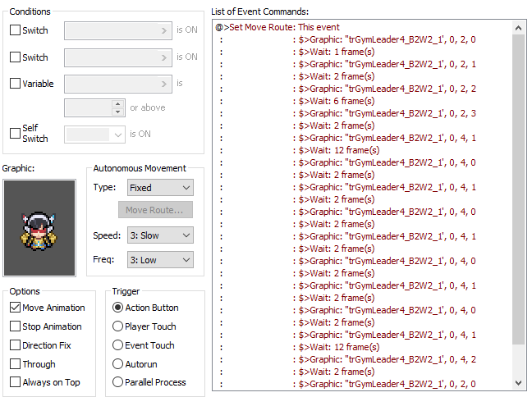Enable the Through option

click(x=16, y=364)
